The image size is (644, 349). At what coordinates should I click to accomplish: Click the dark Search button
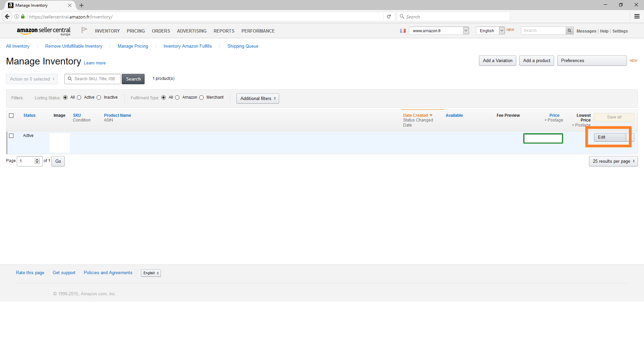coord(133,79)
